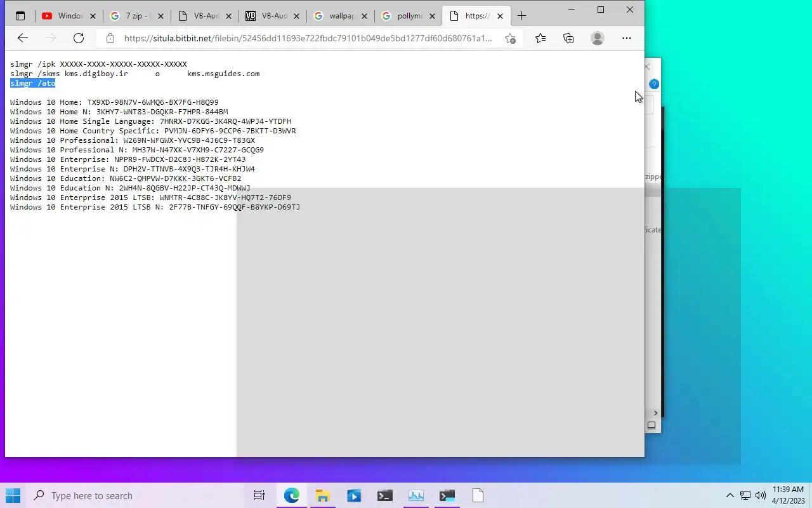Close the active https tab
The image size is (812, 508).
(500, 16)
